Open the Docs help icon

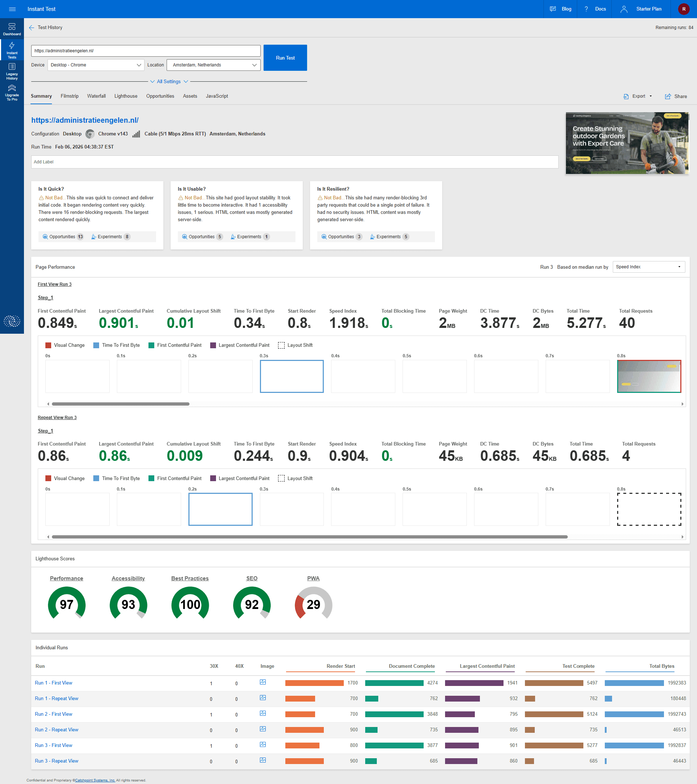[x=586, y=9]
